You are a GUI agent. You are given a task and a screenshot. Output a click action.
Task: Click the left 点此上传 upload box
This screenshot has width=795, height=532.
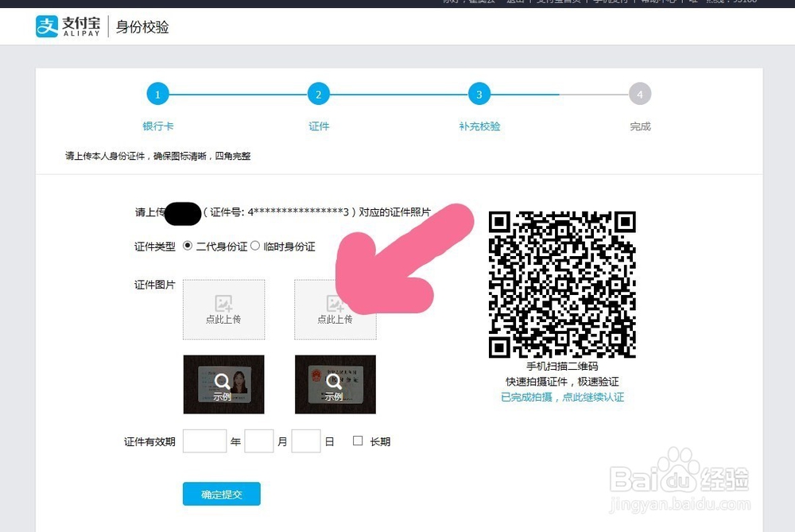[223, 309]
